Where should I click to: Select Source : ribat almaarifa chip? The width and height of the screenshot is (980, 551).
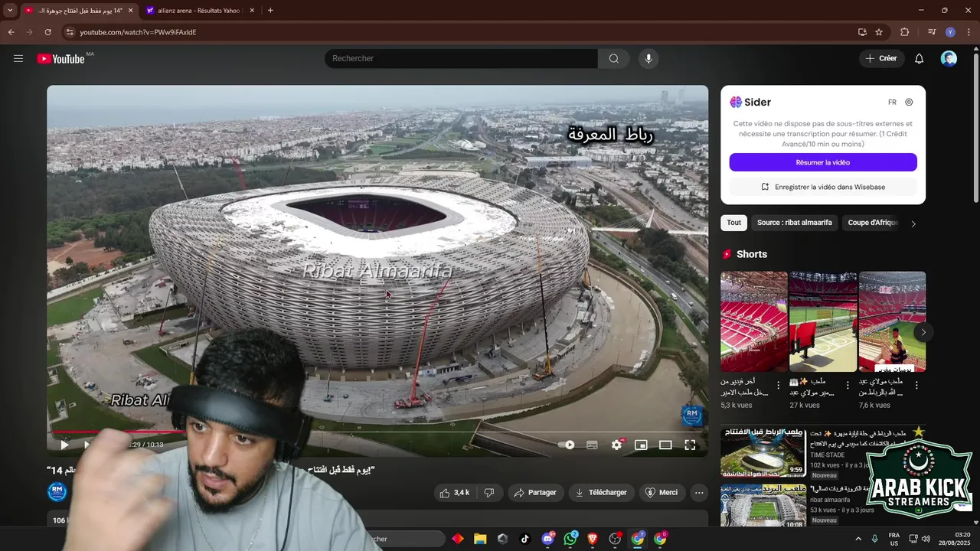(x=795, y=223)
